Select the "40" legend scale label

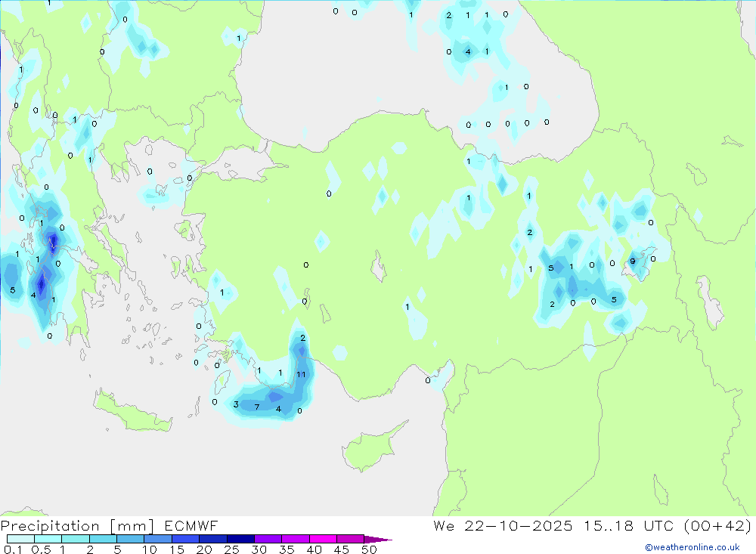pyautogui.click(x=314, y=549)
